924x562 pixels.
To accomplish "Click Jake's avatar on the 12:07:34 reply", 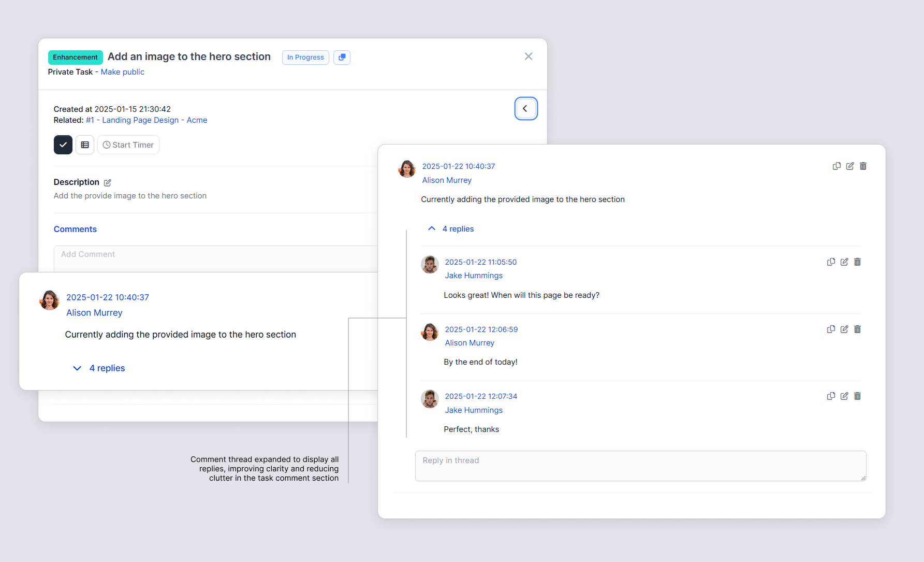I will click(x=430, y=399).
